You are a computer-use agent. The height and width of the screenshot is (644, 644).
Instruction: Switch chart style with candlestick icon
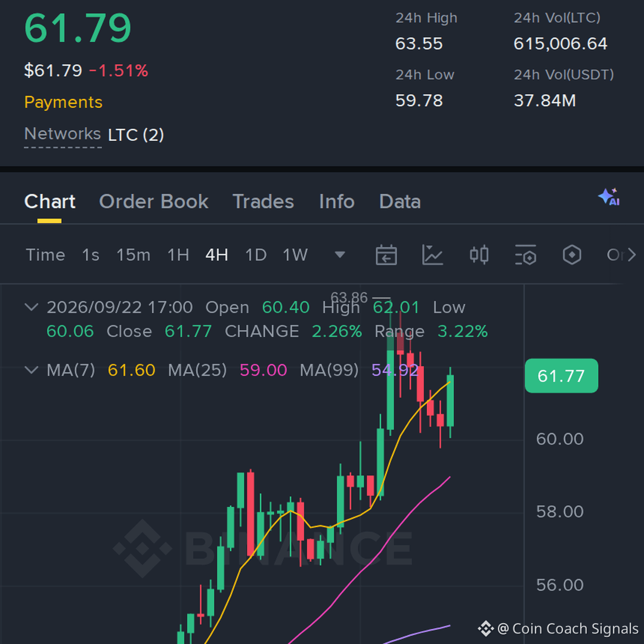479,255
